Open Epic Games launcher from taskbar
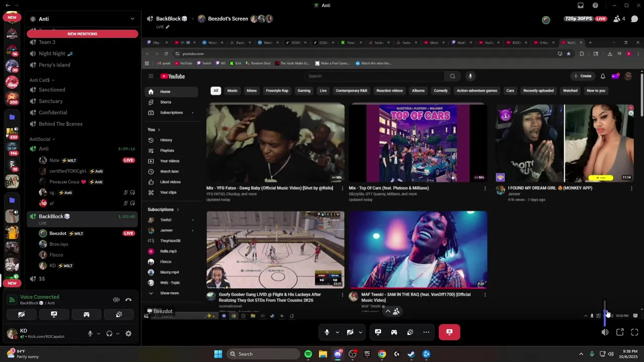The height and width of the screenshot is (362, 644). point(367,354)
